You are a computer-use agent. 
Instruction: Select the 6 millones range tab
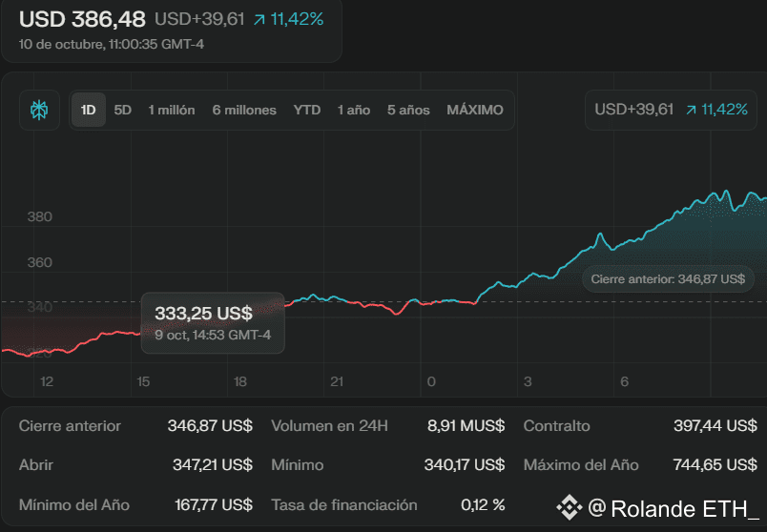click(244, 110)
